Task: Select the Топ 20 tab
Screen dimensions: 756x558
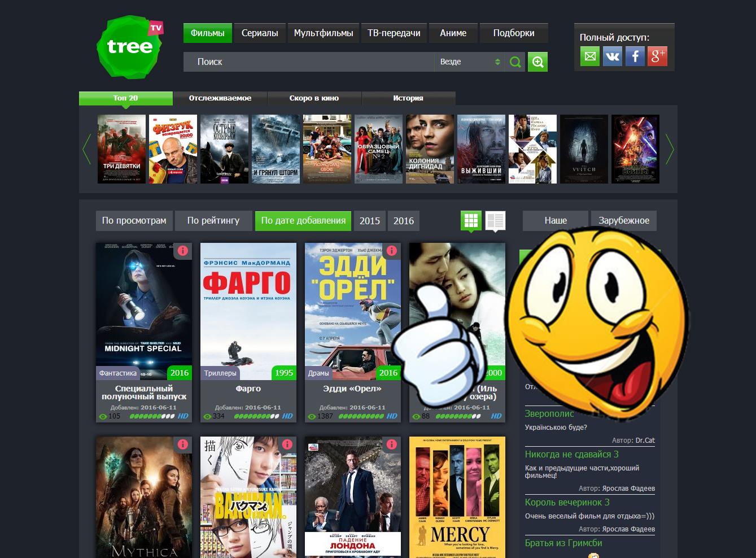Action: pyautogui.click(x=125, y=98)
